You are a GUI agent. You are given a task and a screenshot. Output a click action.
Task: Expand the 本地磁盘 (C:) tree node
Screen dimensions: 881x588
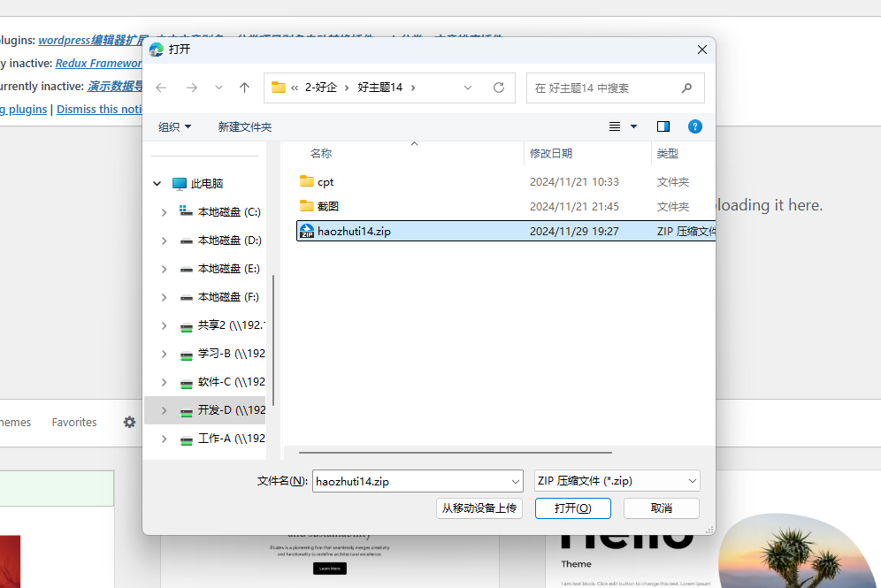tap(164, 212)
